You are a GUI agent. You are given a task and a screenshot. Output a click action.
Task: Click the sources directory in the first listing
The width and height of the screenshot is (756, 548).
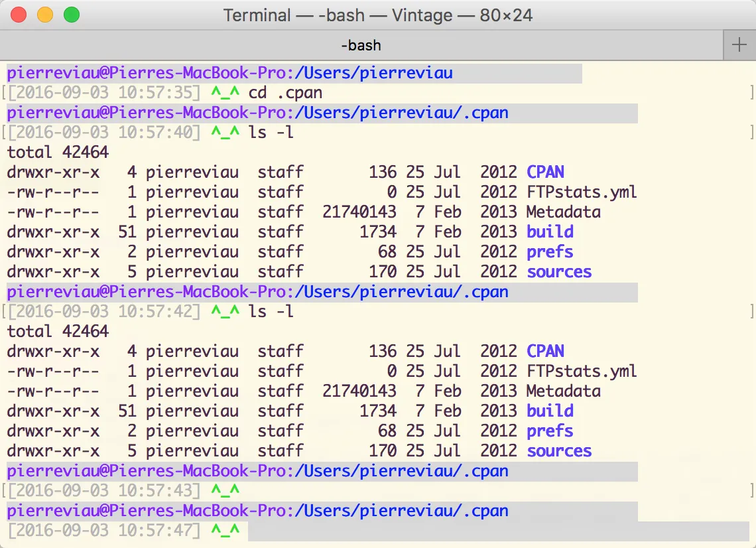coord(559,272)
